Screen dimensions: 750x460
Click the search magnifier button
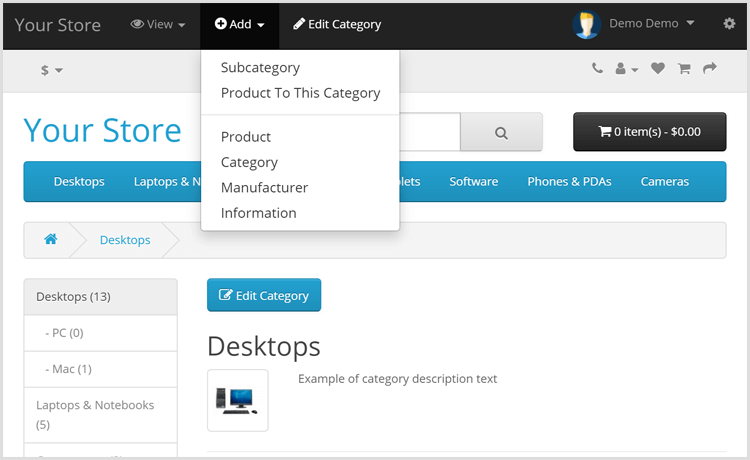click(x=501, y=132)
